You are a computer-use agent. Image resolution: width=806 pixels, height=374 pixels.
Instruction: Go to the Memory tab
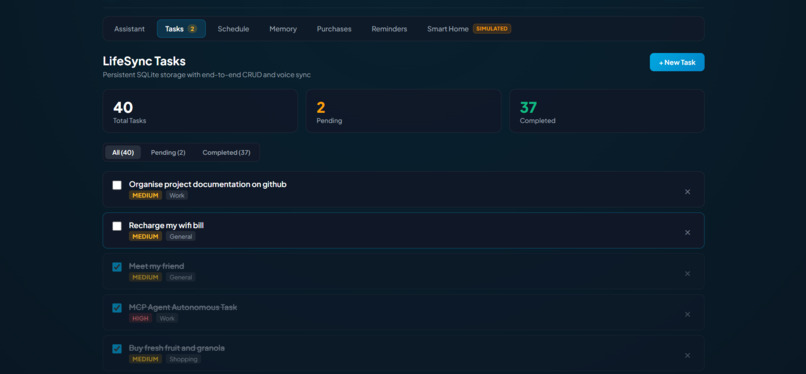[283, 29]
